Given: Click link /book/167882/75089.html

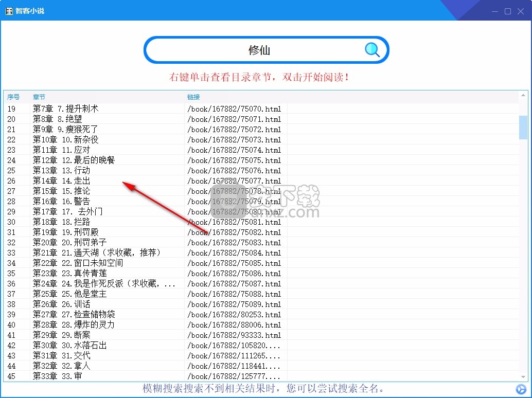Looking at the screenshot, I should (234, 304).
